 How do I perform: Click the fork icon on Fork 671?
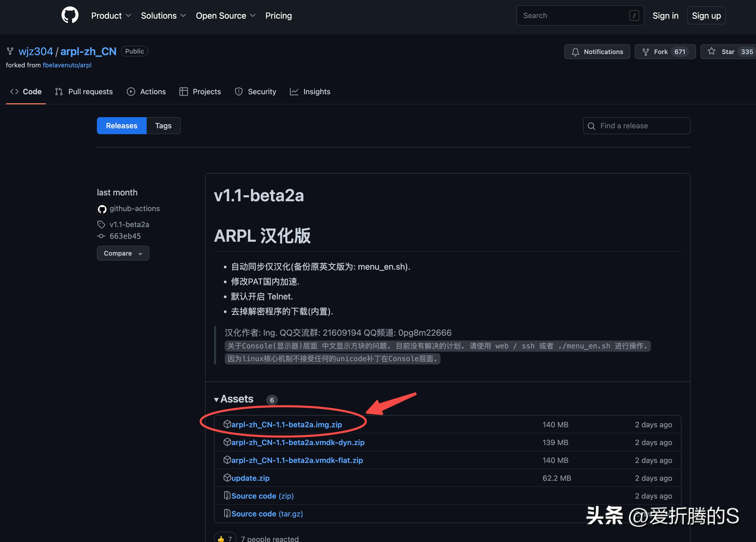point(646,52)
